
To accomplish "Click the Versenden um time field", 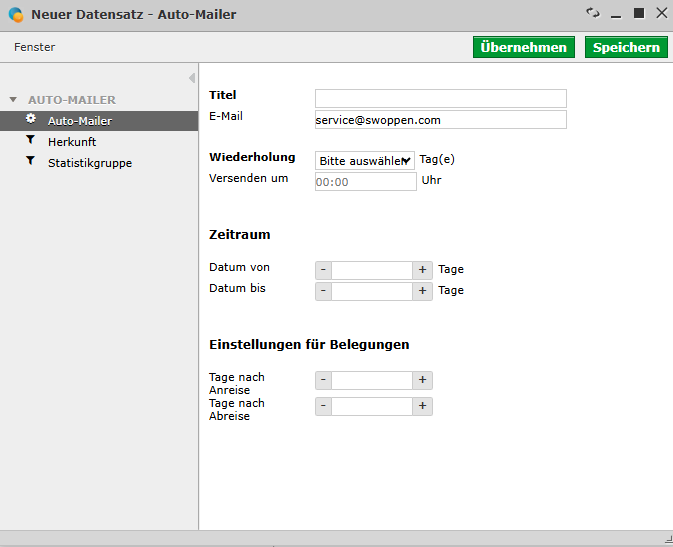I will pos(366,182).
